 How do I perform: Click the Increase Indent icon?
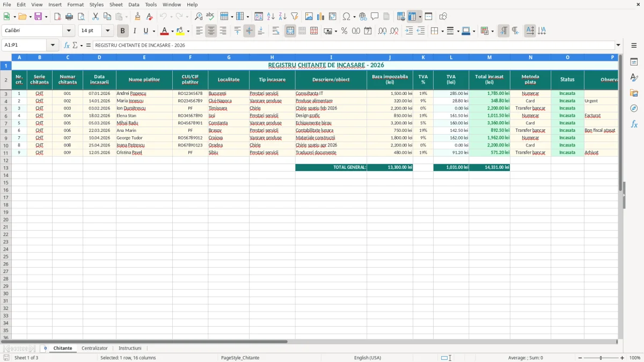tap(409, 31)
